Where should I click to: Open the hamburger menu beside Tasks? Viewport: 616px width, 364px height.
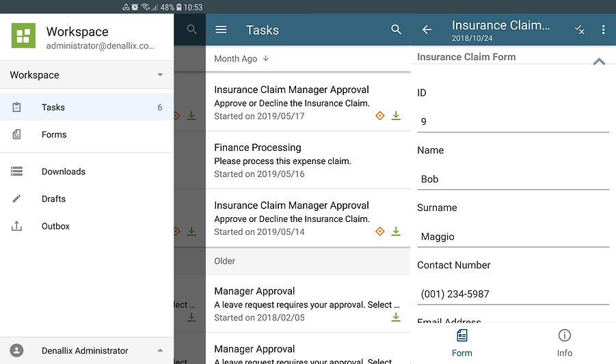pos(221,30)
